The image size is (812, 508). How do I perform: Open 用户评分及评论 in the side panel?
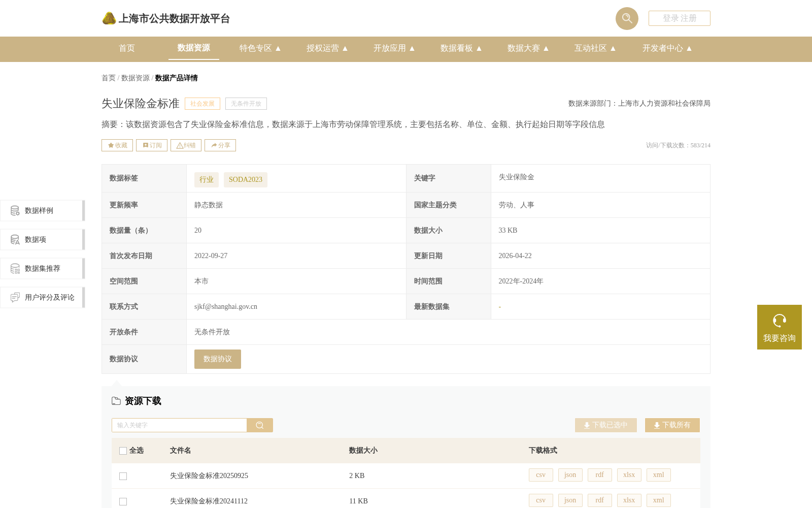pos(42,297)
